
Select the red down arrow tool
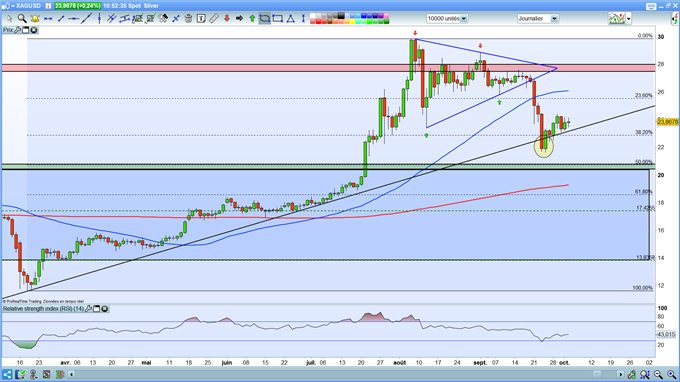click(x=226, y=19)
